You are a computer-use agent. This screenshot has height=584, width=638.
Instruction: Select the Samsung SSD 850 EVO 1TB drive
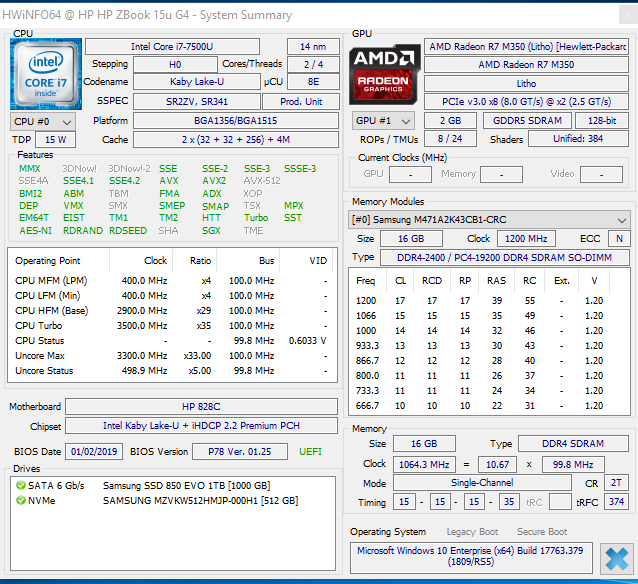186,486
